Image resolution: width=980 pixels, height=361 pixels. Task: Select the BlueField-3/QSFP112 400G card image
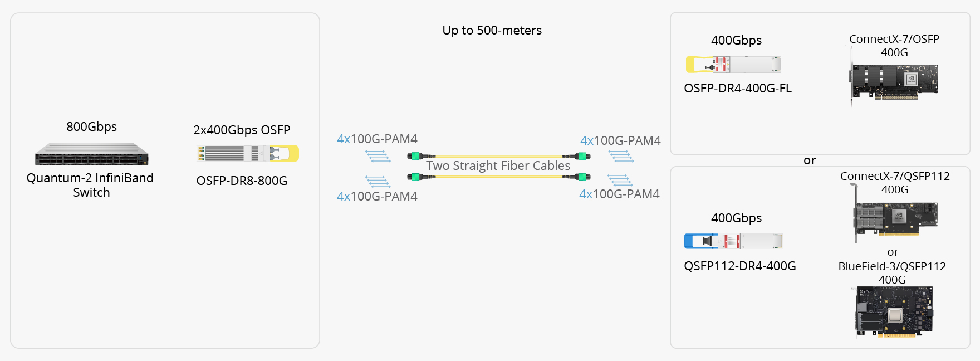click(x=894, y=311)
